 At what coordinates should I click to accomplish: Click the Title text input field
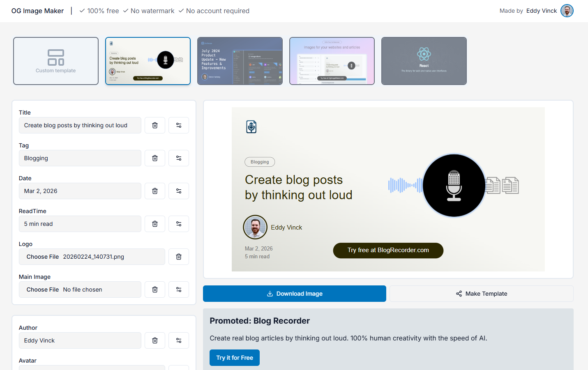click(80, 125)
